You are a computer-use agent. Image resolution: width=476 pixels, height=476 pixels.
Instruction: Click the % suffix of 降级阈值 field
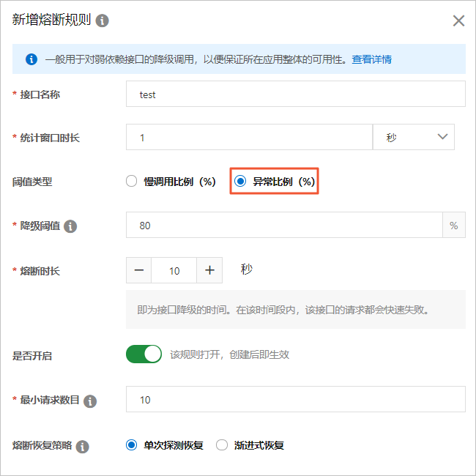(x=454, y=225)
